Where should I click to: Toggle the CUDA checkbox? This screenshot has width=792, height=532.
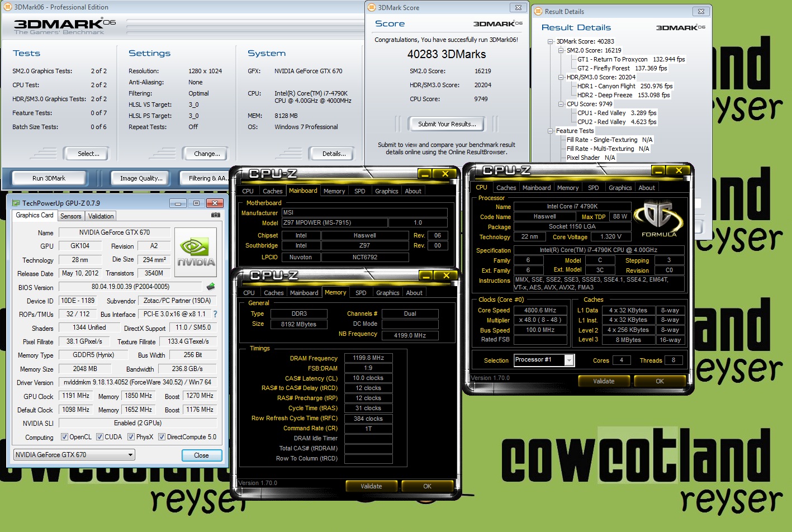99,437
